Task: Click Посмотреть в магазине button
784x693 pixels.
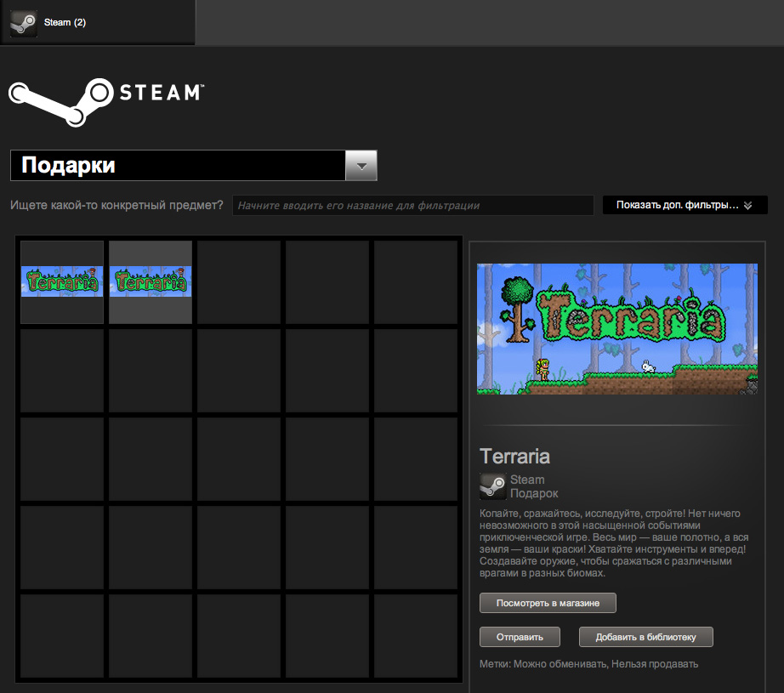Action: tap(548, 603)
